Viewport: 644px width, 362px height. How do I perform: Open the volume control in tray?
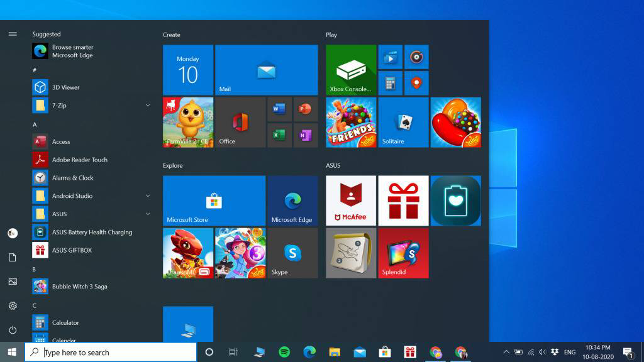click(543, 352)
